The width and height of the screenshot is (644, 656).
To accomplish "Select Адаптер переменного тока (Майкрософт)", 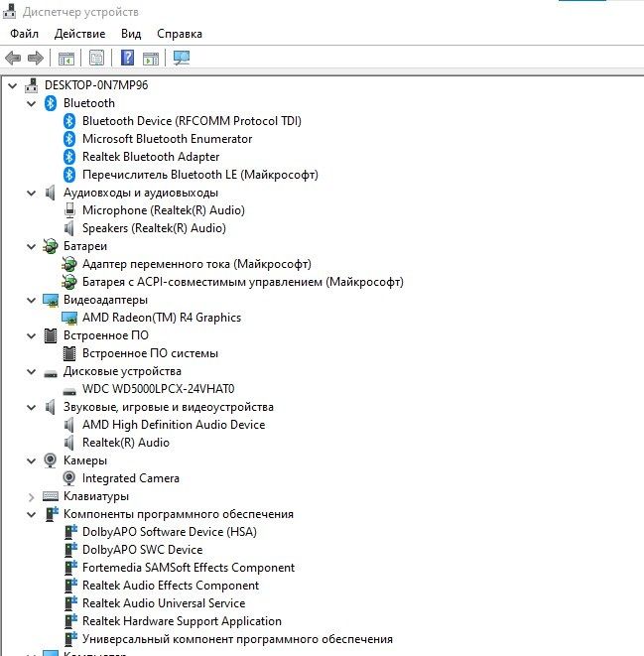I will [196, 264].
